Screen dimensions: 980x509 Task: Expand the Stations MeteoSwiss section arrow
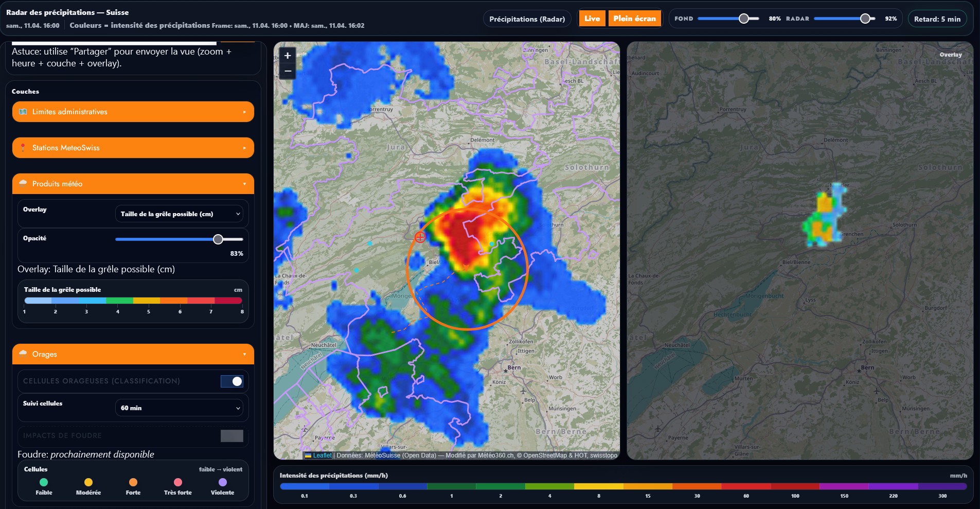(x=244, y=148)
